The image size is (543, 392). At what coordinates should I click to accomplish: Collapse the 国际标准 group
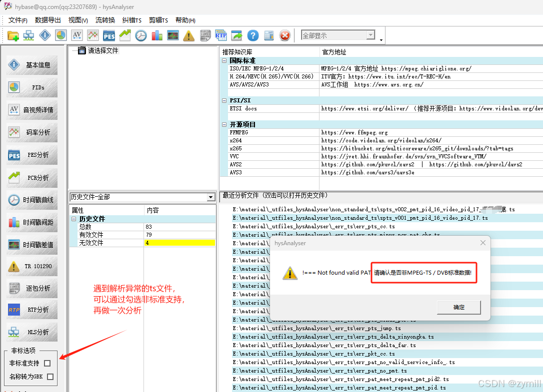coord(224,60)
